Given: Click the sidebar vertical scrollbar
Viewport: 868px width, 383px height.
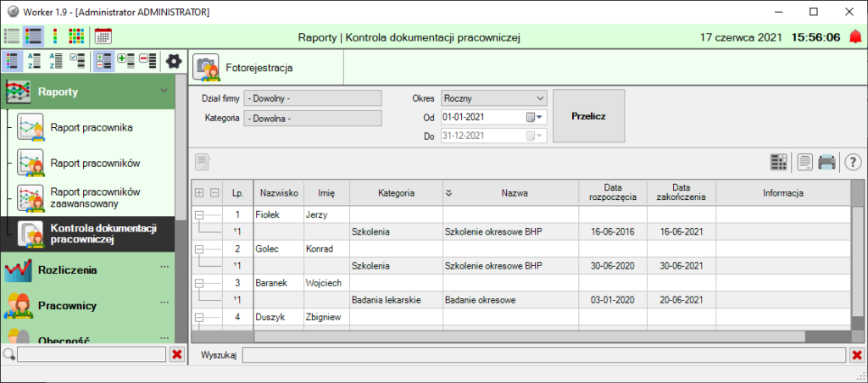Looking at the screenshot, I should pos(181,146).
